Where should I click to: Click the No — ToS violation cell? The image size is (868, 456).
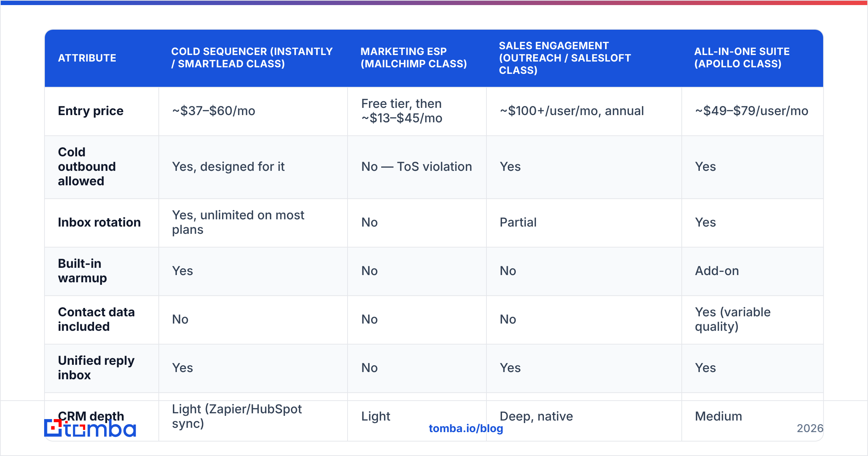point(417,166)
